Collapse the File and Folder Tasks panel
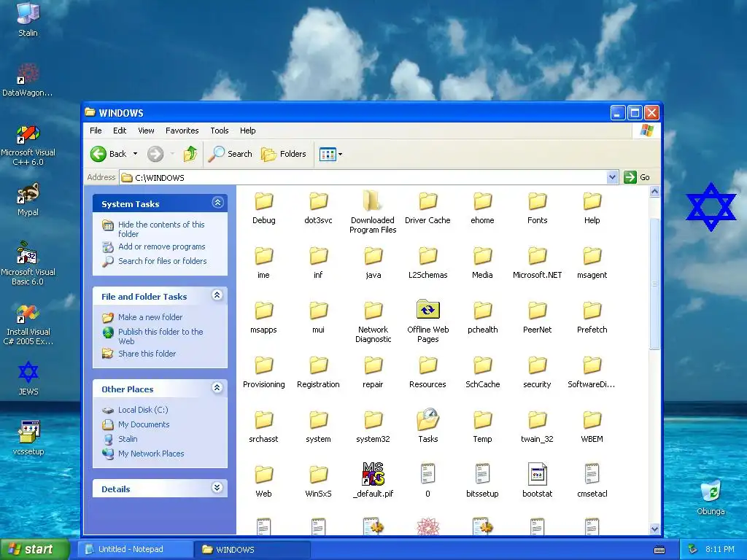Screen dimensions: 747x560 217,295
